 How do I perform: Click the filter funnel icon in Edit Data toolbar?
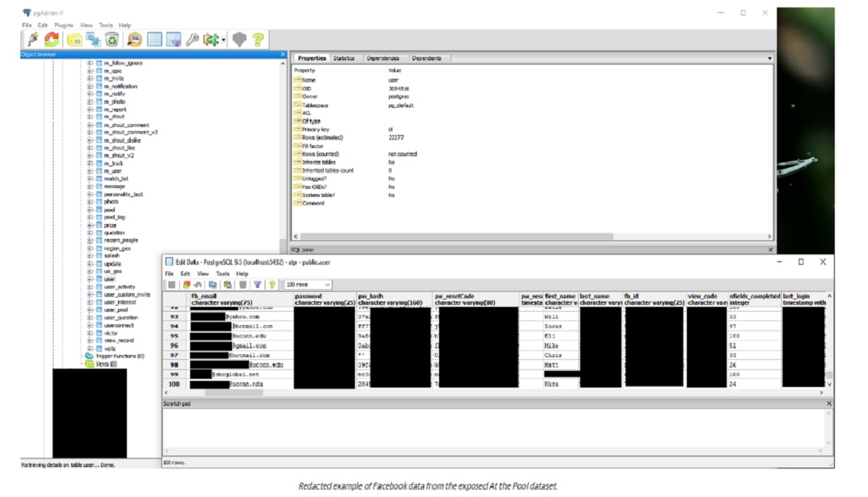[x=258, y=284]
